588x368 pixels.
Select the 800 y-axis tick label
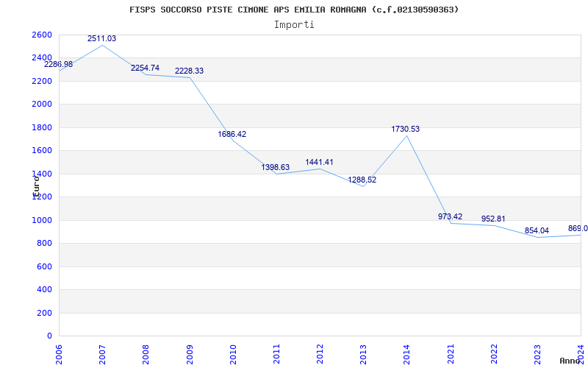click(44, 244)
